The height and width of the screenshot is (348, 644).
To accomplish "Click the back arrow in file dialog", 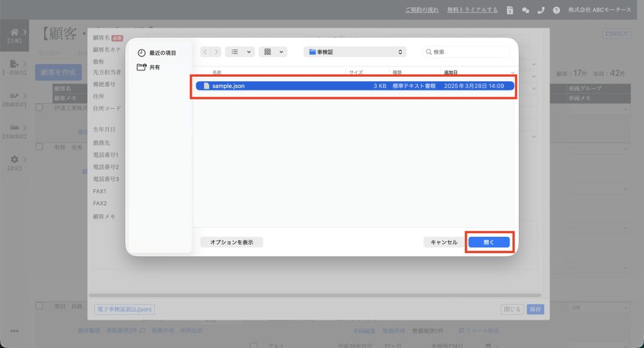I will pyautogui.click(x=206, y=52).
